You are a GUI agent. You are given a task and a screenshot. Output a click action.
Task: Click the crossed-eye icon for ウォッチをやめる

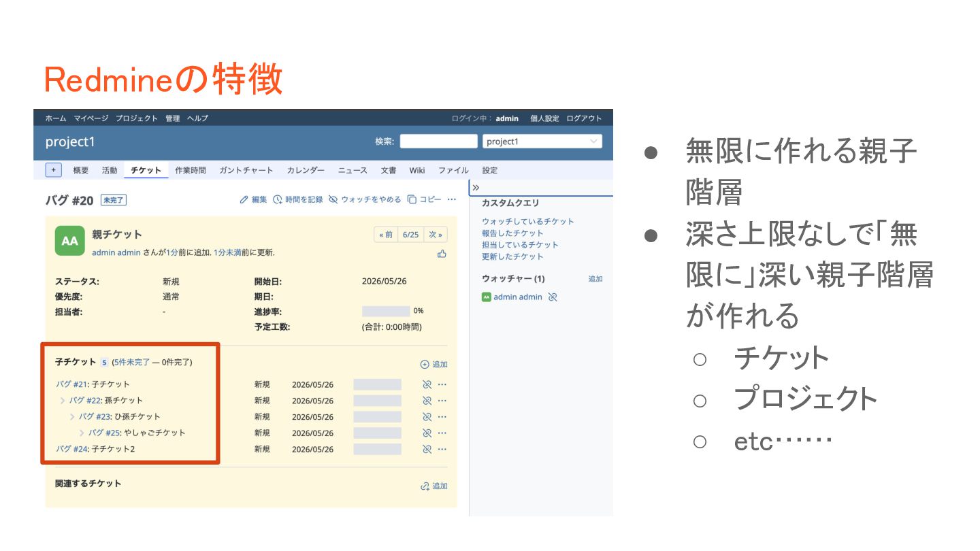(333, 200)
